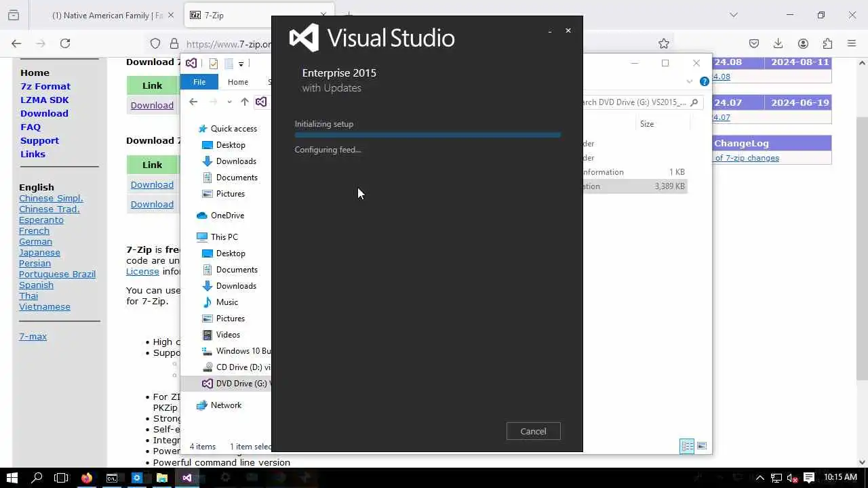Click Firefox shield tracking protection icon
The width and height of the screenshot is (868, 488).
tap(155, 43)
